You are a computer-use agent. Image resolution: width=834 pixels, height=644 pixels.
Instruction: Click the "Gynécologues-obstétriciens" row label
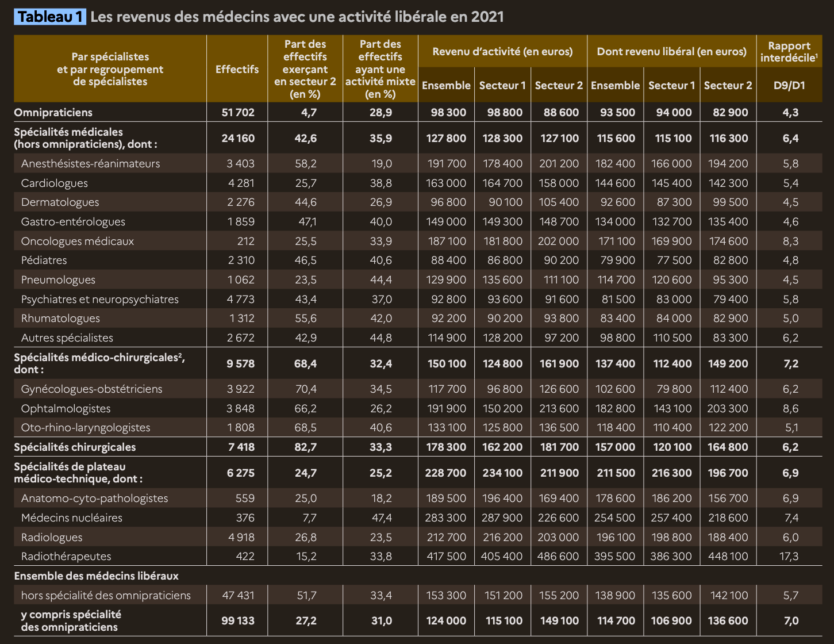(91, 389)
